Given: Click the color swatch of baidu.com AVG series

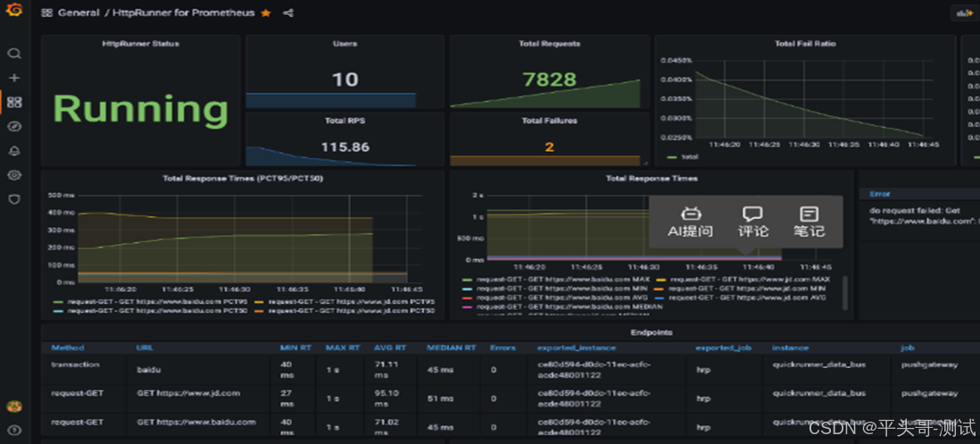Looking at the screenshot, I should pyautogui.click(x=467, y=297).
